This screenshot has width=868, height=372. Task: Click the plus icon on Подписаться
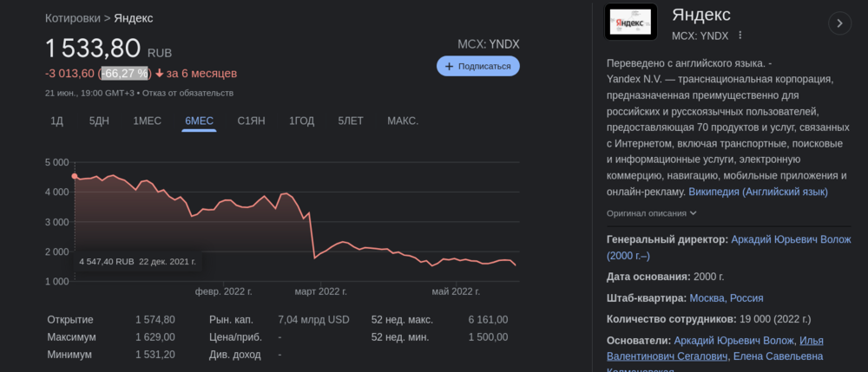449,66
